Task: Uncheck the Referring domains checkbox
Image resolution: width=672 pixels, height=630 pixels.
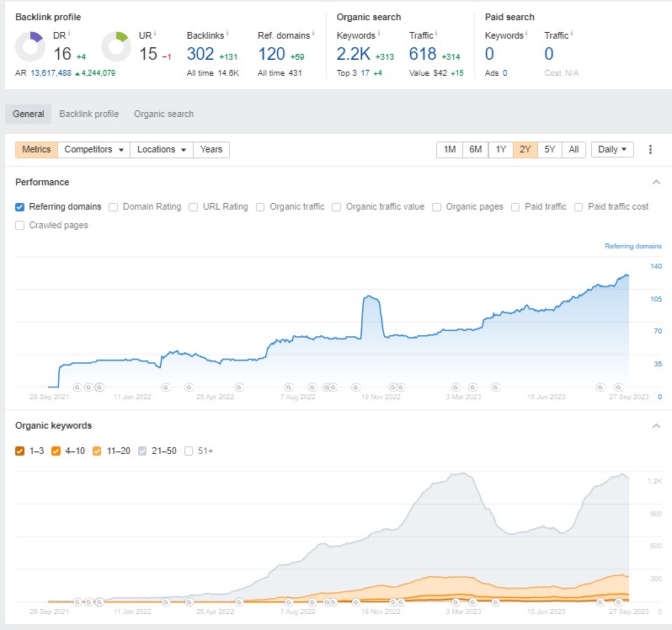Action: point(19,207)
